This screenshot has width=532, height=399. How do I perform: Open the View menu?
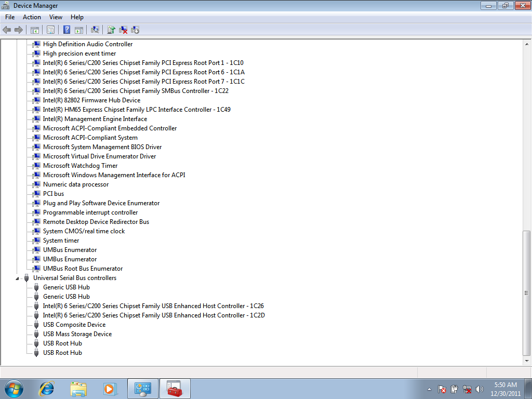coord(56,17)
